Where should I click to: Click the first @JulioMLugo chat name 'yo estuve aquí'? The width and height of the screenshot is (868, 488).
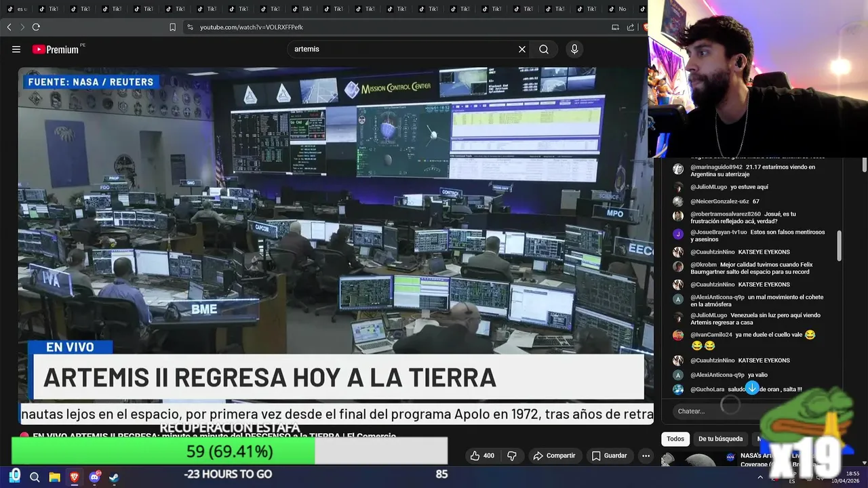[709, 187]
